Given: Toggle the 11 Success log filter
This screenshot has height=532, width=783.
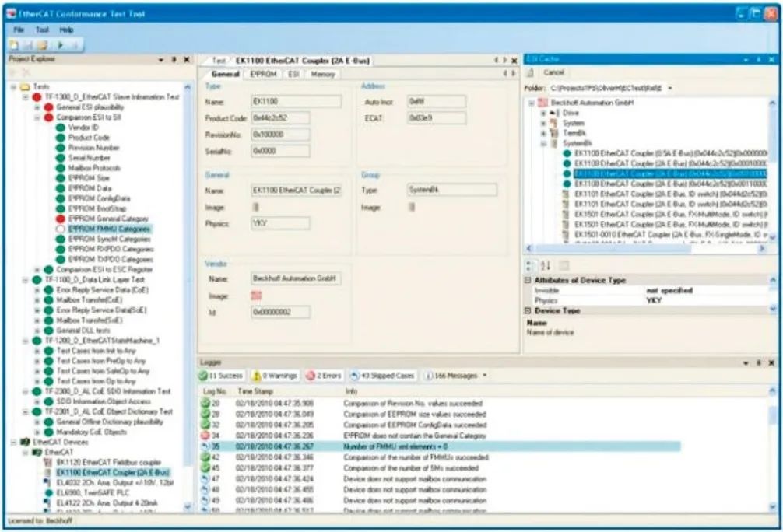Looking at the screenshot, I should point(221,376).
